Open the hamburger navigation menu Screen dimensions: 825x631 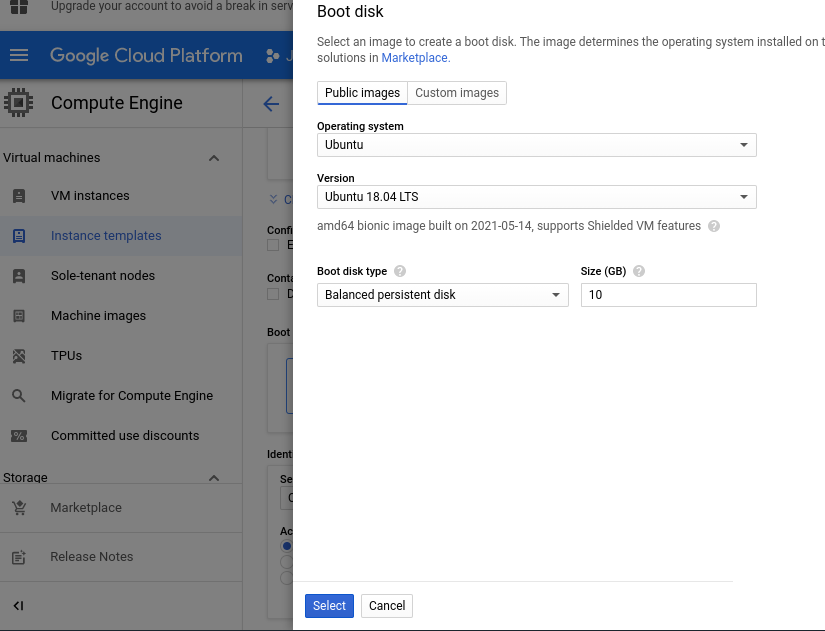(x=19, y=55)
